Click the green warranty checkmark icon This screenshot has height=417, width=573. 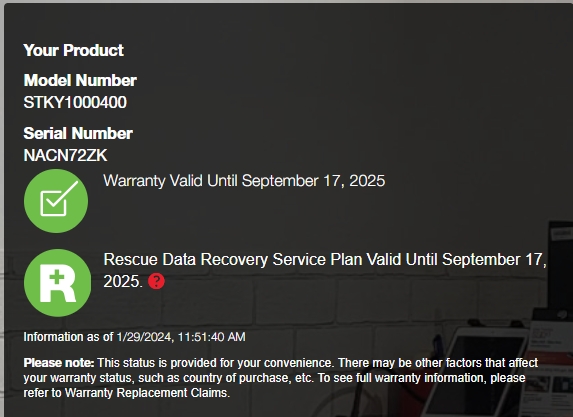point(56,201)
